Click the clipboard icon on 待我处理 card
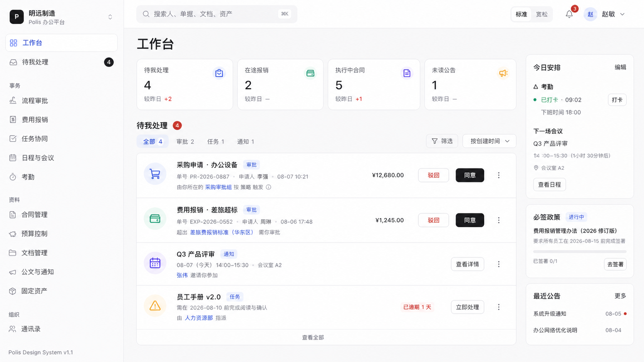This screenshot has width=644, height=362. coord(219,73)
